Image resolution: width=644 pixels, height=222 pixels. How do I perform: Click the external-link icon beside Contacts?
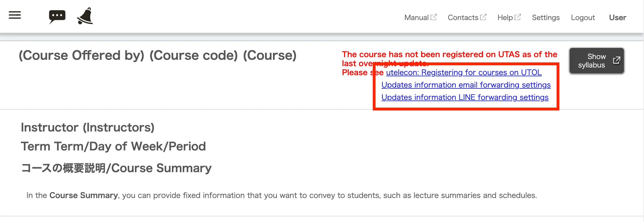click(x=483, y=17)
